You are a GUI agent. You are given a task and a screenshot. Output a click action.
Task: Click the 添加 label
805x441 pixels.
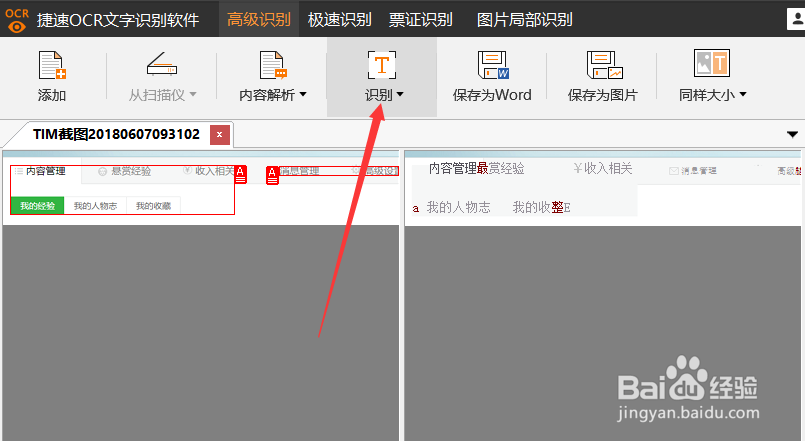click(x=52, y=95)
